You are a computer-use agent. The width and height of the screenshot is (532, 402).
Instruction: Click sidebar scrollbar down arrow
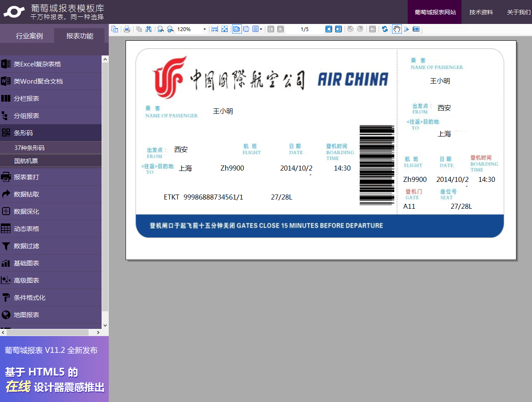(105, 326)
